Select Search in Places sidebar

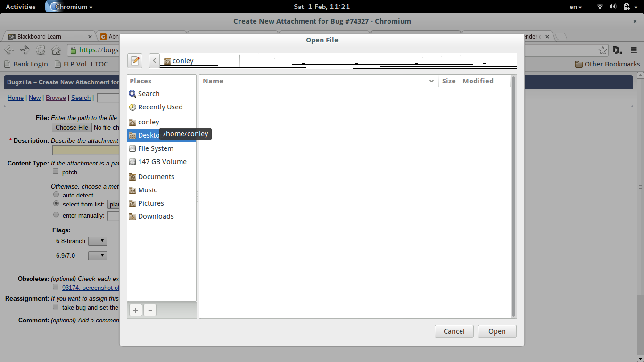pyautogui.click(x=149, y=94)
